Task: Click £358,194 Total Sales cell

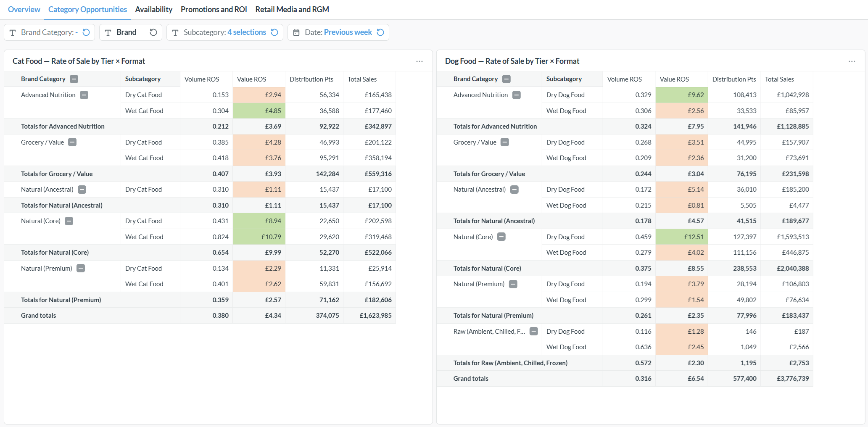Action: pyautogui.click(x=369, y=158)
